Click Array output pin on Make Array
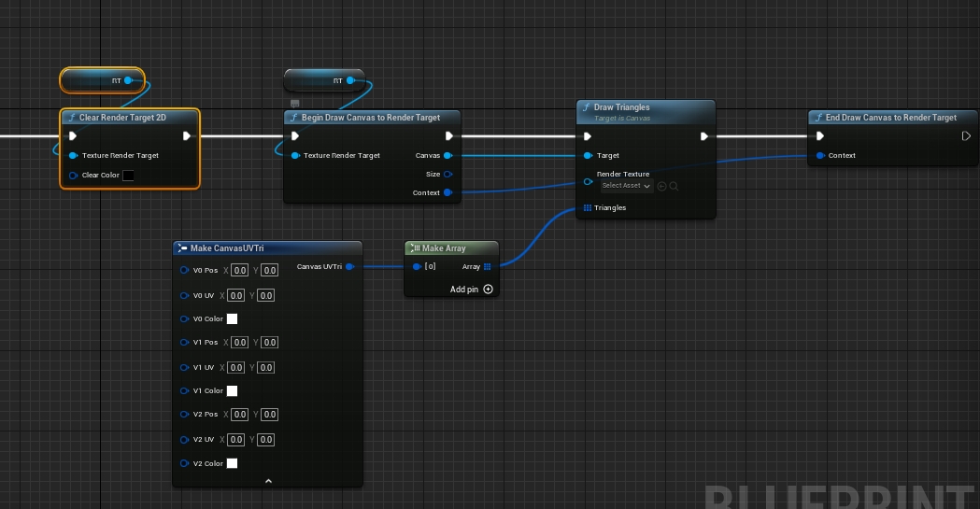The width and height of the screenshot is (980, 509). pos(487,267)
